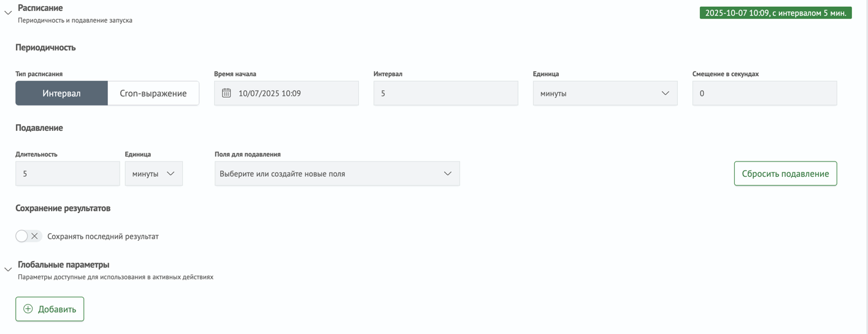The height and width of the screenshot is (334, 868).
Task: Click the green schedule summary badge
Action: 775,13
